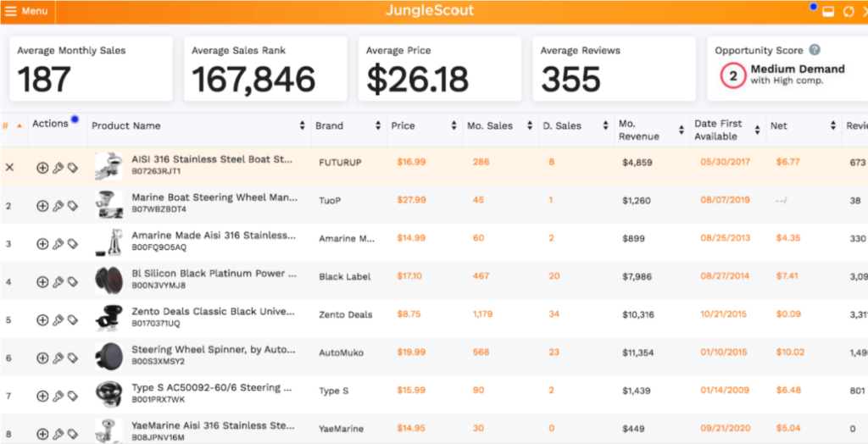Screen dimensions: 868x444
Task: Open Amarine Made Aisi 316 product link
Action: tap(213, 236)
